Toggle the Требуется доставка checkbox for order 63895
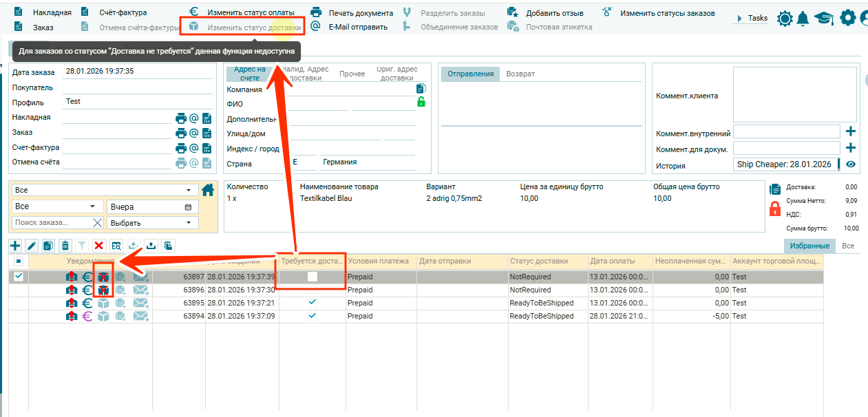Screen dimensions: 868x417 (313, 303)
